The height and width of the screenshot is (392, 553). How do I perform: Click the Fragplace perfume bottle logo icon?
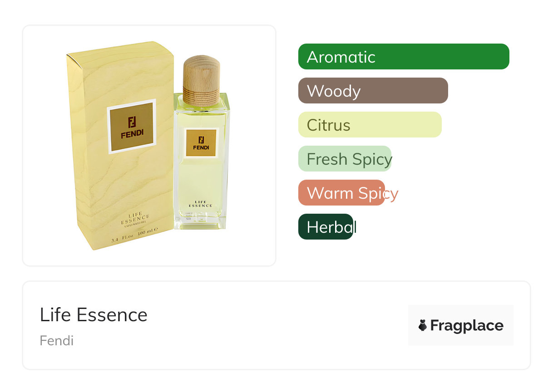[423, 325]
